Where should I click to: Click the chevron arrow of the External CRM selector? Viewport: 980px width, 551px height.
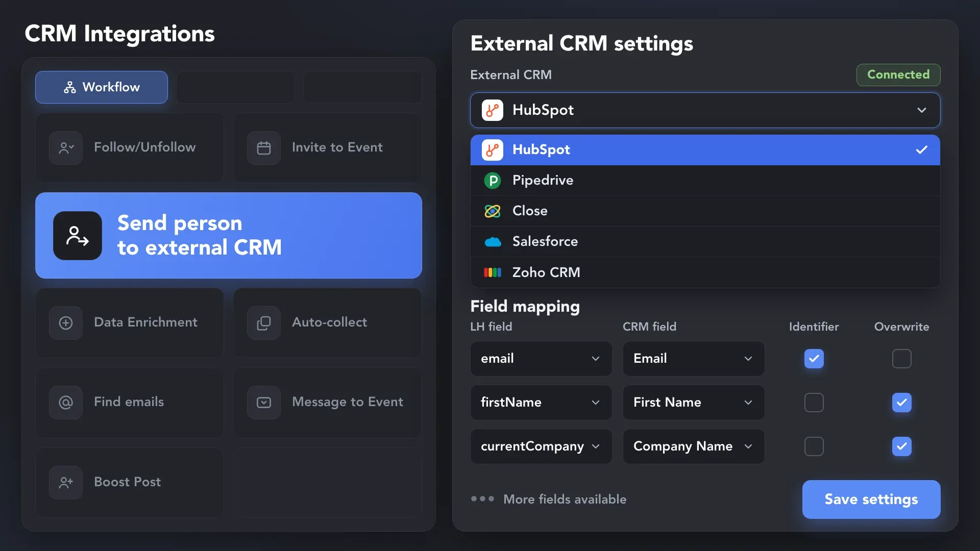pos(921,110)
